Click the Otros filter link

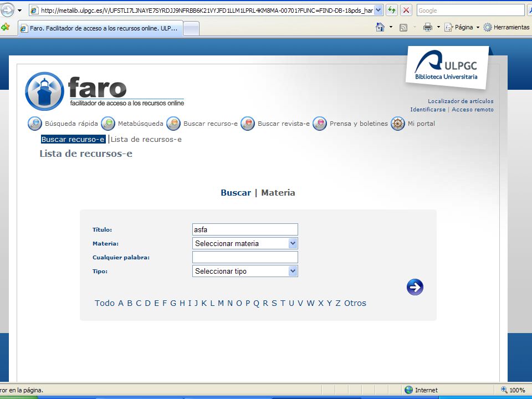[355, 303]
